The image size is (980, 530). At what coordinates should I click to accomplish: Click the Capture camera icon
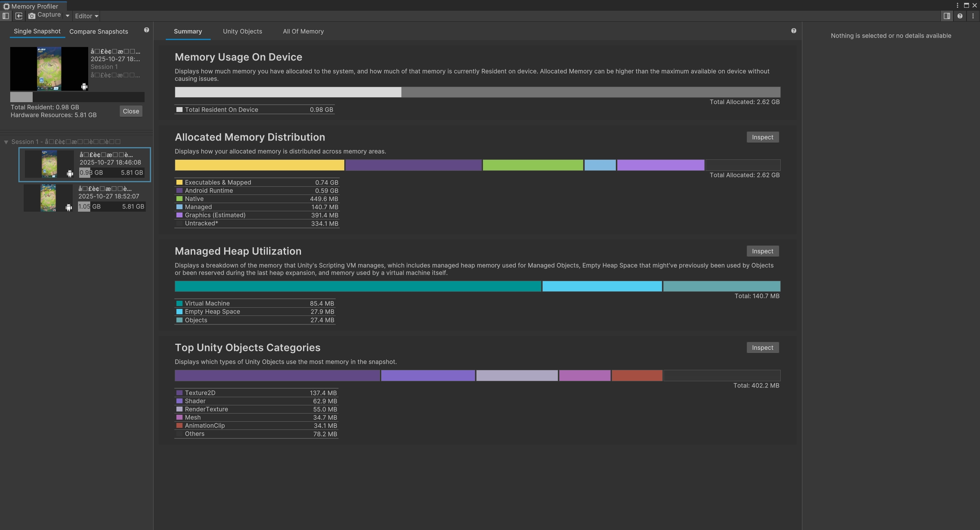(32, 16)
